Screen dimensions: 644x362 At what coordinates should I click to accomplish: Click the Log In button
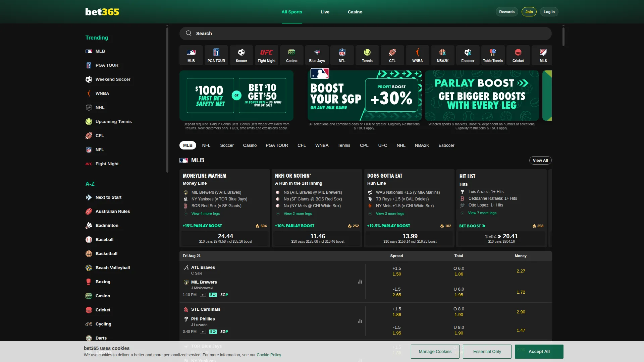pyautogui.click(x=549, y=12)
